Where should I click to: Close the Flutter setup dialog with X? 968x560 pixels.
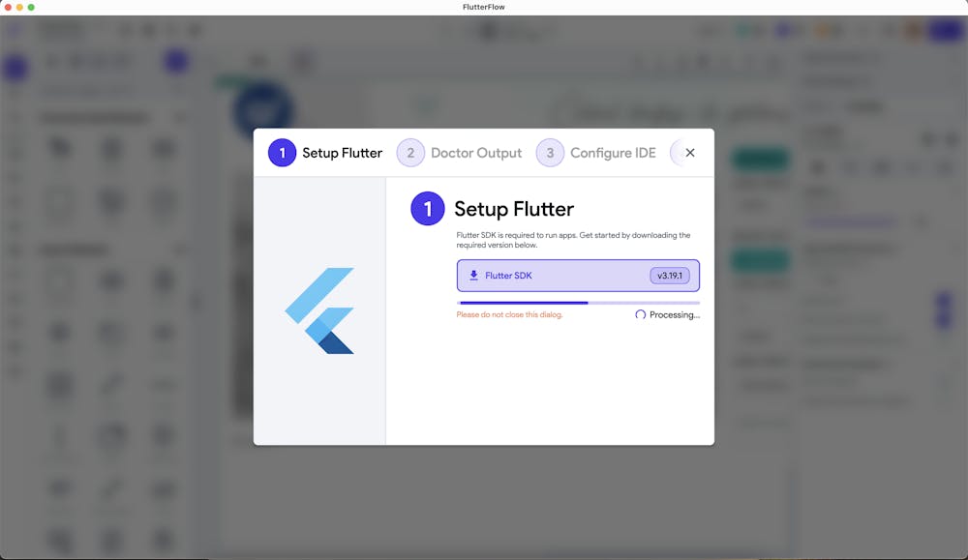pyautogui.click(x=690, y=153)
